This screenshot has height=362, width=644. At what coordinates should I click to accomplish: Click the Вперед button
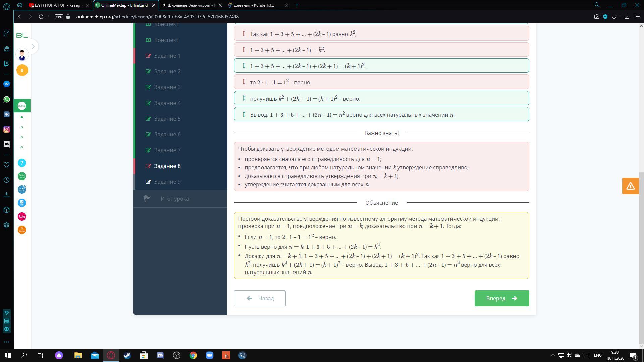pos(501,298)
